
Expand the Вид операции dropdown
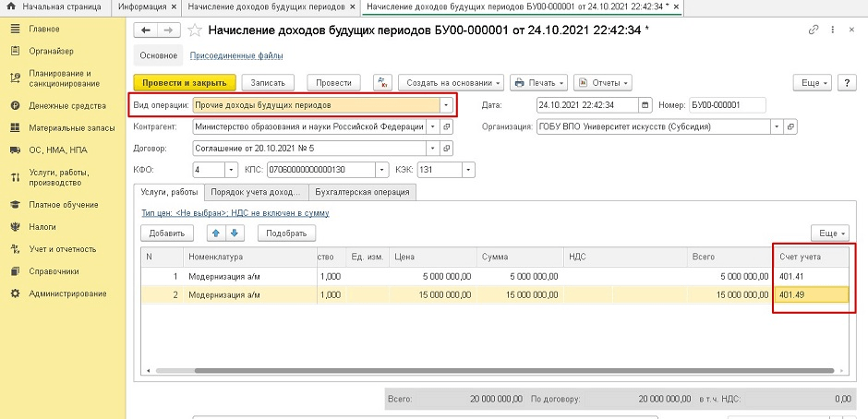point(447,104)
